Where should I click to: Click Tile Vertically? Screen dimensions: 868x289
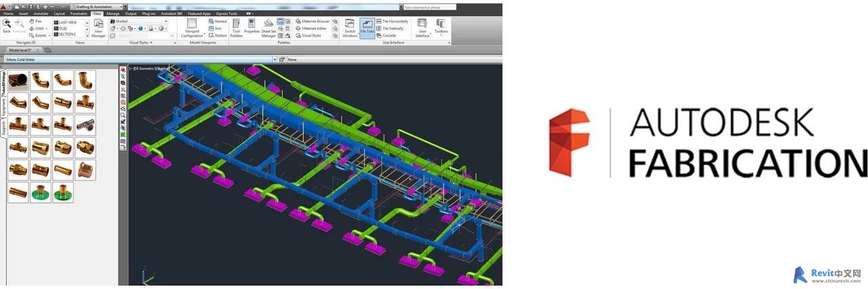pos(390,28)
